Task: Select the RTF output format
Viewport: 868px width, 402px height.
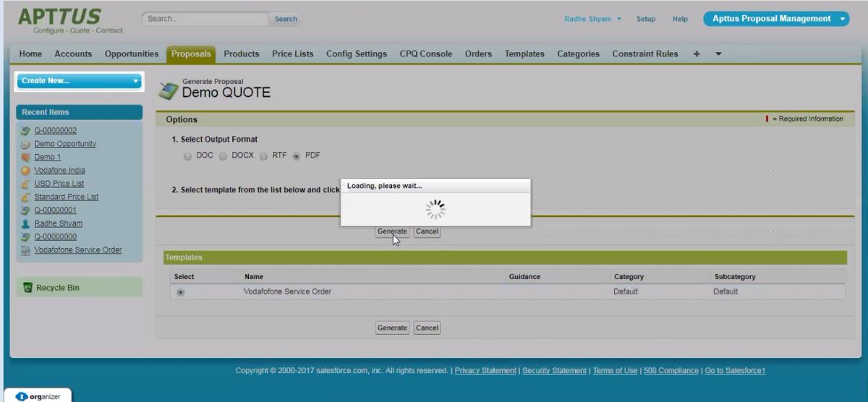Action: coord(264,156)
